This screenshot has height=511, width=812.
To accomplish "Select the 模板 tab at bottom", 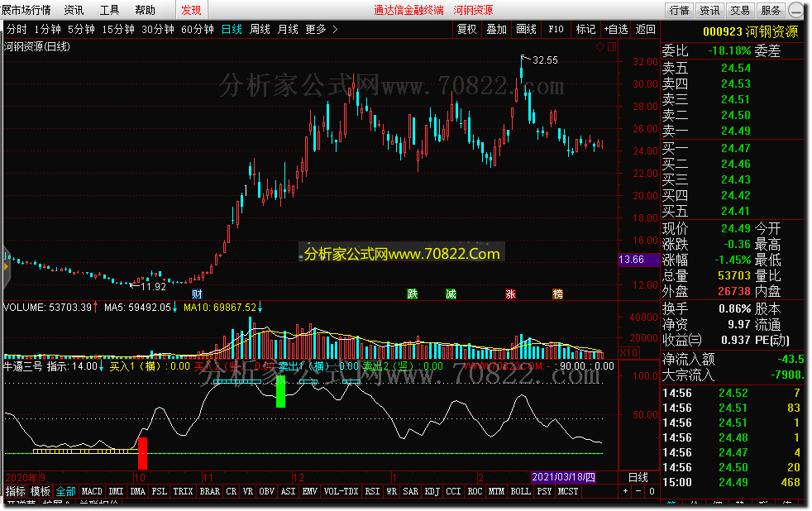I will 40,491.
